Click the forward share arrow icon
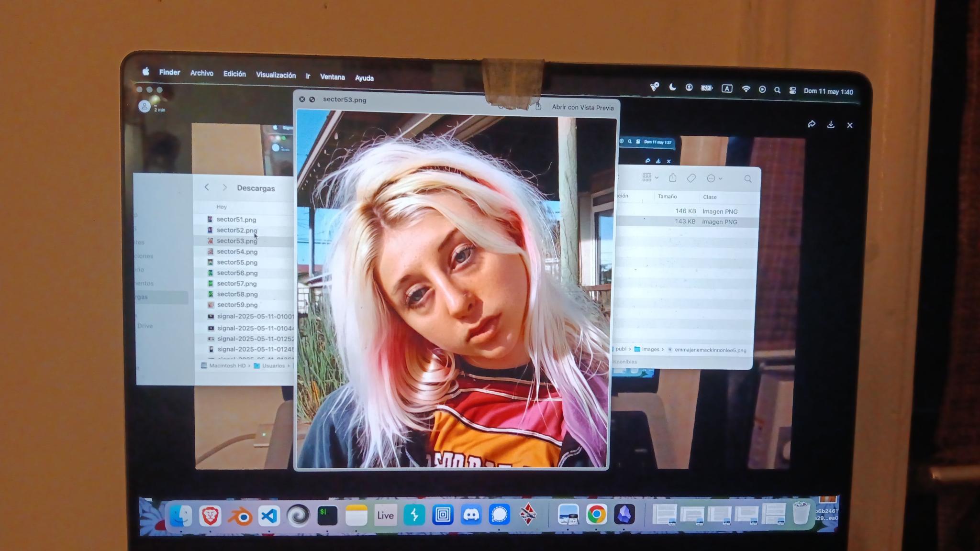The height and width of the screenshot is (551, 980). tap(812, 124)
